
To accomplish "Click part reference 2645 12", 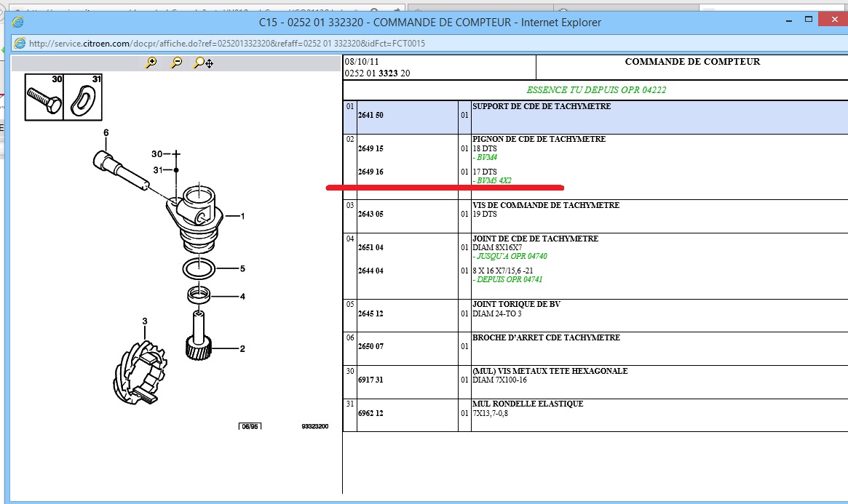I will pos(370,314).
